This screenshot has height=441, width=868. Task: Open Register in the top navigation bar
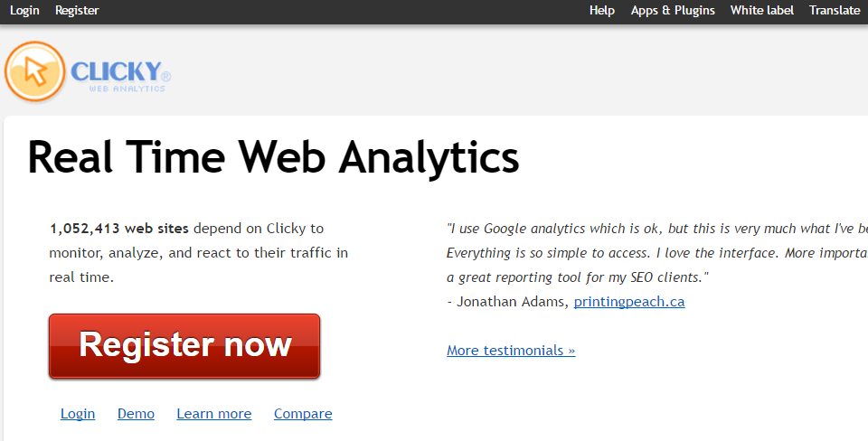point(77,11)
